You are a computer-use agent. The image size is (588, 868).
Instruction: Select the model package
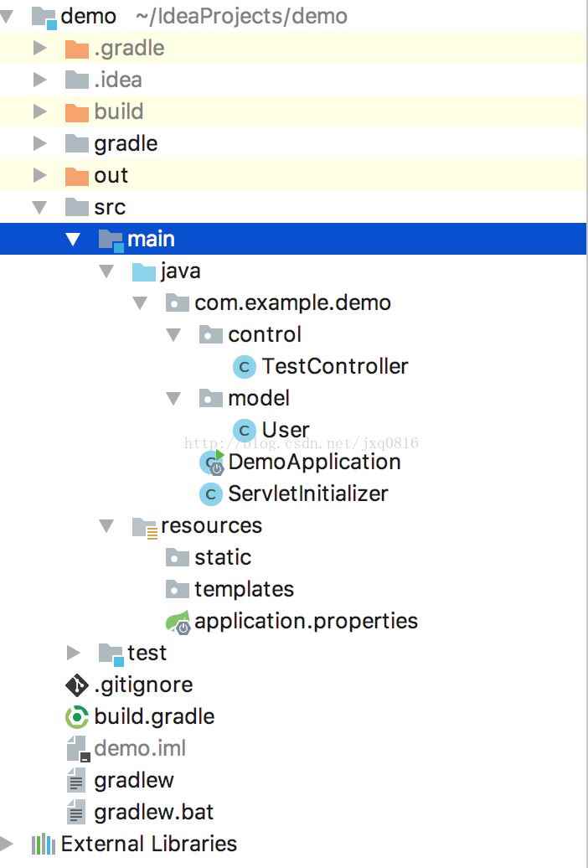(258, 399)
